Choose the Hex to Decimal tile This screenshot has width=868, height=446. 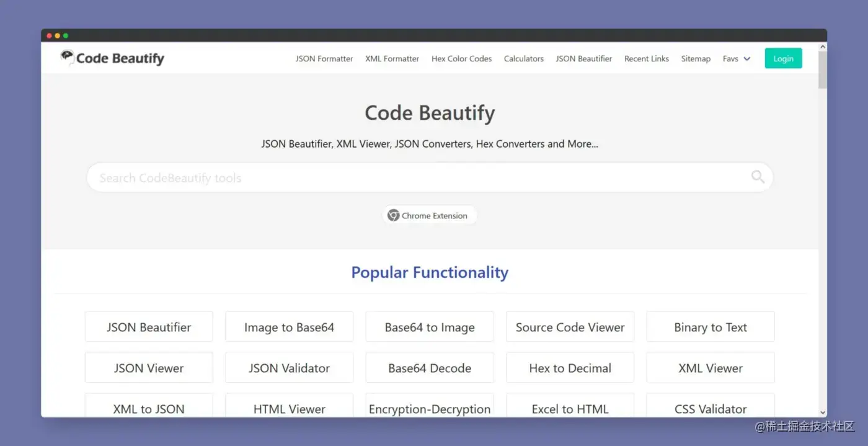(570, 368)
